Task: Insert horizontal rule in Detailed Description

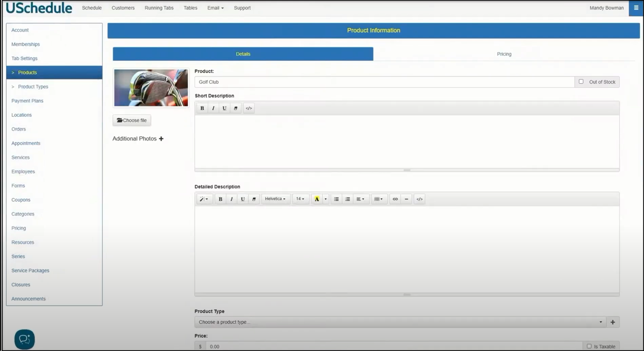Action: [x=406, y=199]
